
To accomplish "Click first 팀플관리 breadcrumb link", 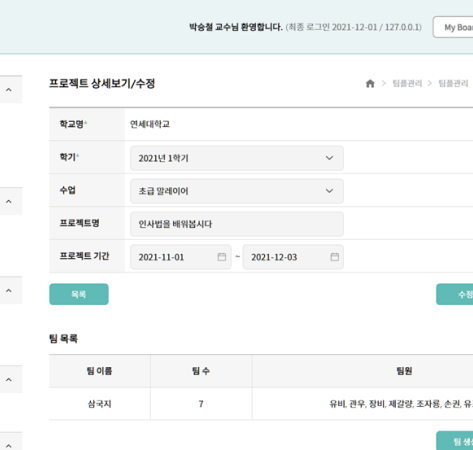I will click(407, 83).
